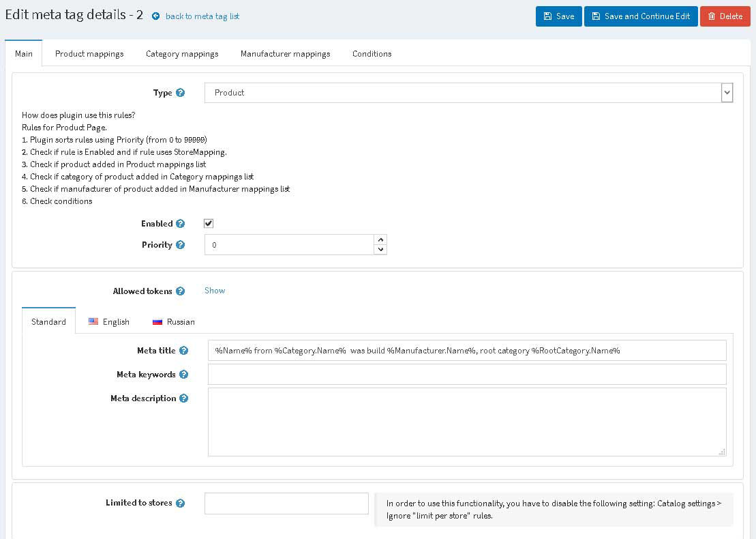Screen dimensions: 756x539
Task: Click the help icon beside Enabled
Action: tap(180, 223)
